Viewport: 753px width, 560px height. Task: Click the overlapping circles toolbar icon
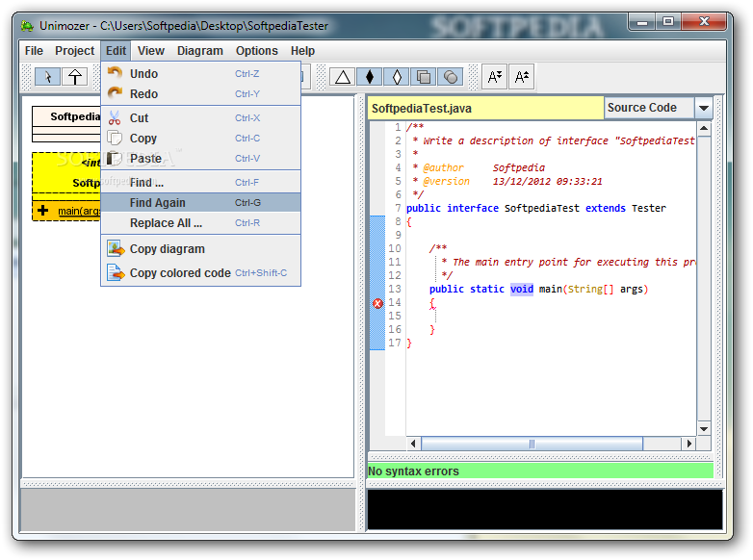coord(451,77)
